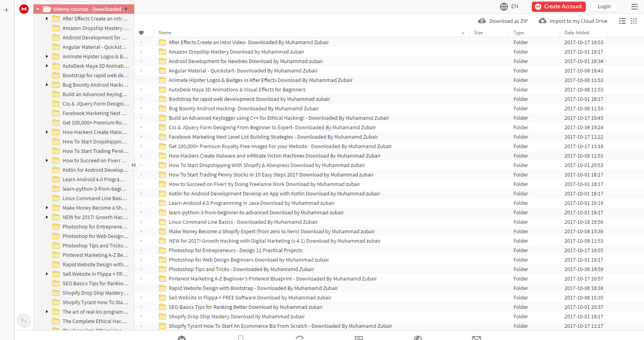Image resolution: width=644 pixels, height=340 pixels.
Task: Expand Sell Website In Flippa tree node
Action: (x=47, y=274)
